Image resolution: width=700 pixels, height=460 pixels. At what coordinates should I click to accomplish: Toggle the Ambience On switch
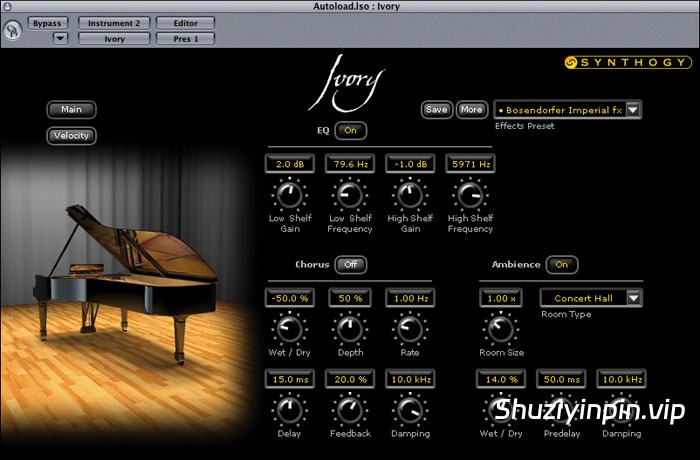coord(562,264)
